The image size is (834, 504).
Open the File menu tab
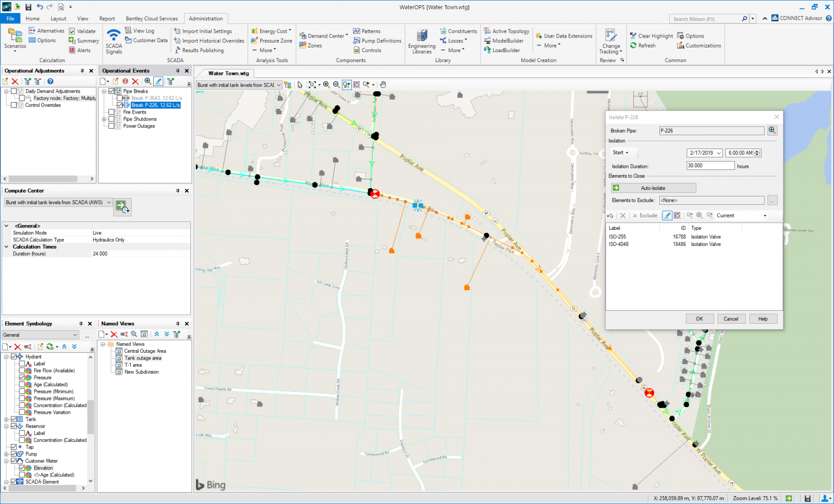pyautogui.click(x=10, y=18)
